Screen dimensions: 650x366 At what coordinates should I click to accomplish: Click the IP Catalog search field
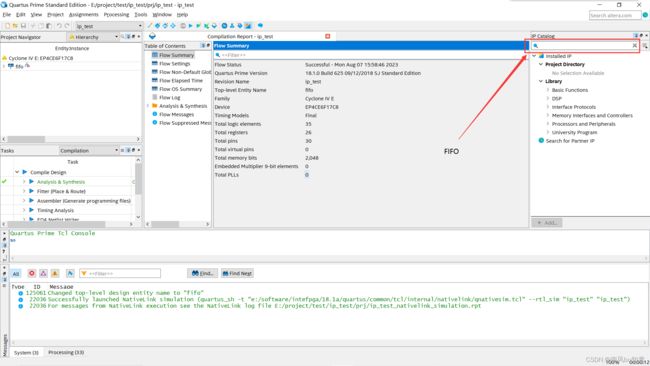click(585, 46)
